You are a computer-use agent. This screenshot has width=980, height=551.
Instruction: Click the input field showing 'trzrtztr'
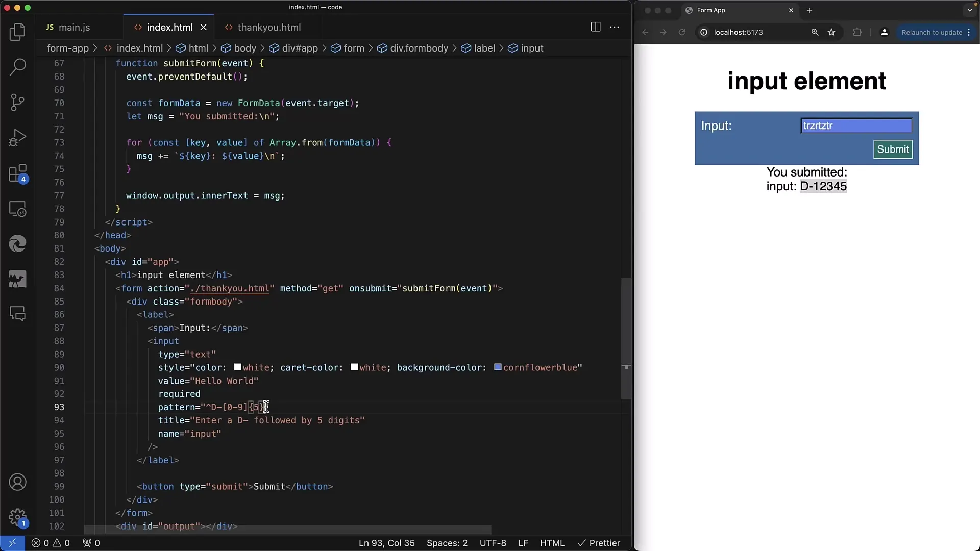(855, 125)
